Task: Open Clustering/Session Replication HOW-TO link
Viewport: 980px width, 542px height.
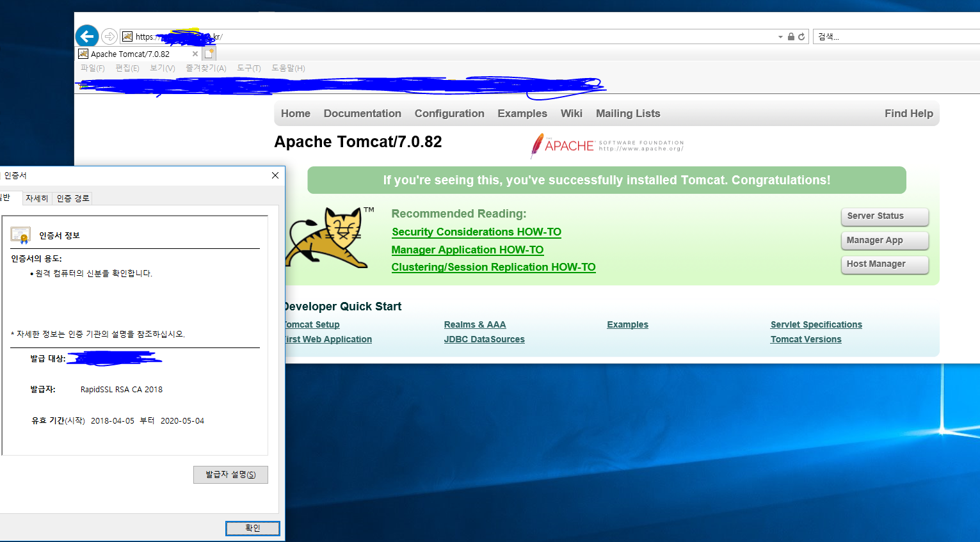Action: coord(494,267)
